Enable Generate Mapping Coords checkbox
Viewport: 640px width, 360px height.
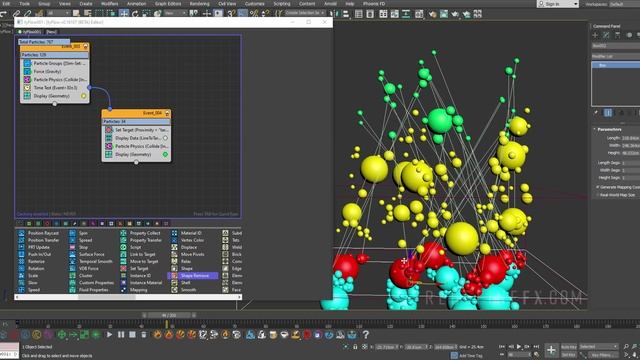(x=598, y=187)
